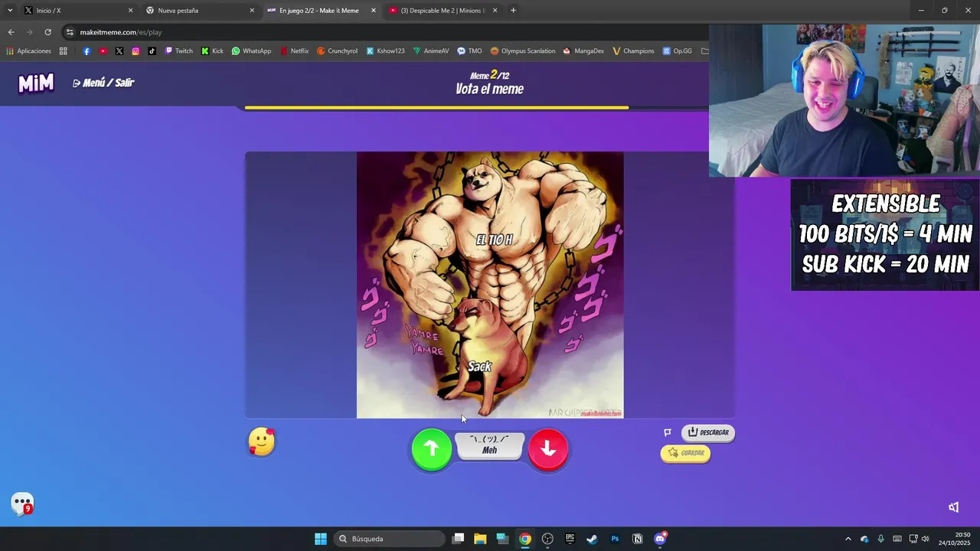This screenshot has width=980, height=551.
Task: Click the taskbar Búsqueda search box
Action: point(390,539)
